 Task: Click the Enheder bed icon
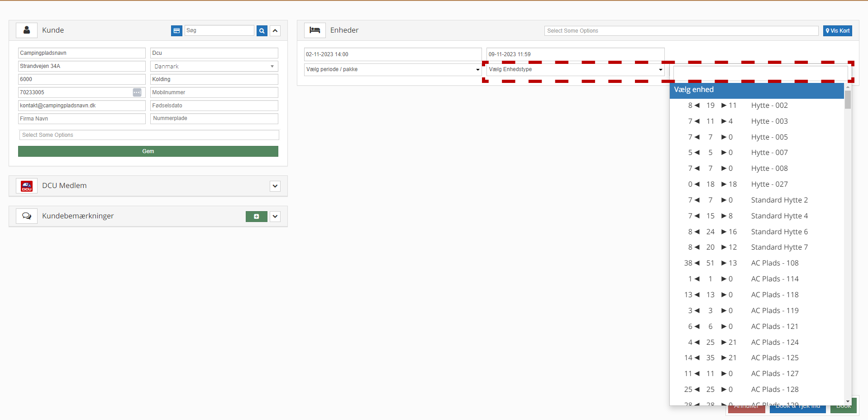click(x=315, y=30)
